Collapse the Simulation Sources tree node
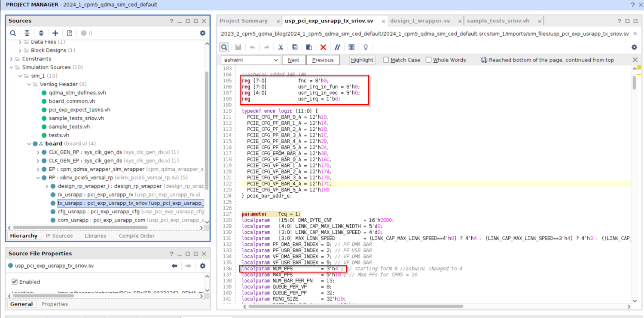Screen dimensions: 644x318 (x=12, y=67)
